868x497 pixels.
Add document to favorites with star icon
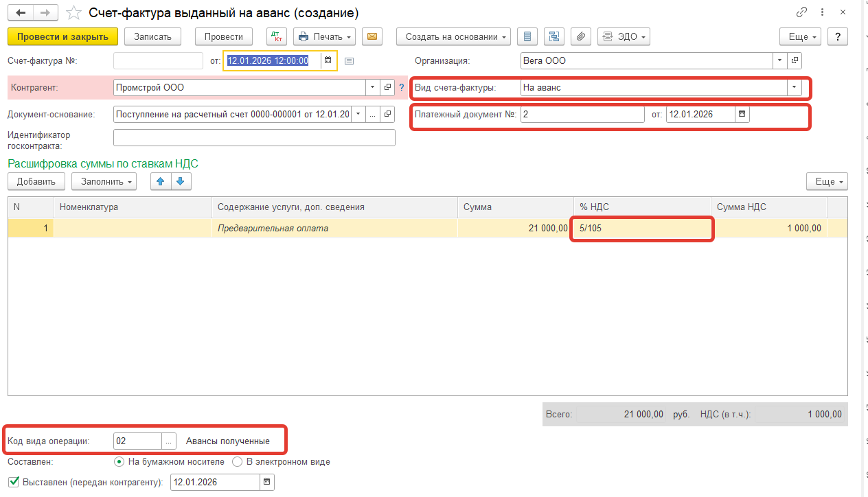[x=73, y=12]
